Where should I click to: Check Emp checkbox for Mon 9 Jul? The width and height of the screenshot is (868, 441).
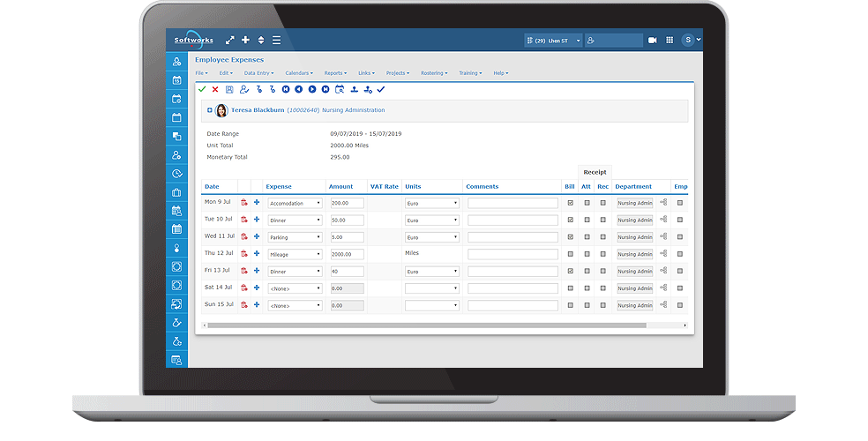pos(680,203)
